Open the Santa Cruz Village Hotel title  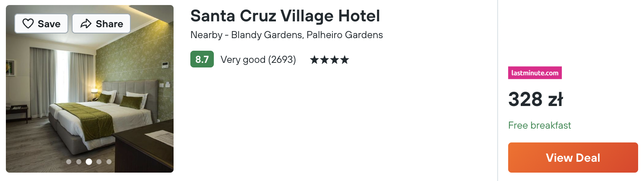point(285,16)
